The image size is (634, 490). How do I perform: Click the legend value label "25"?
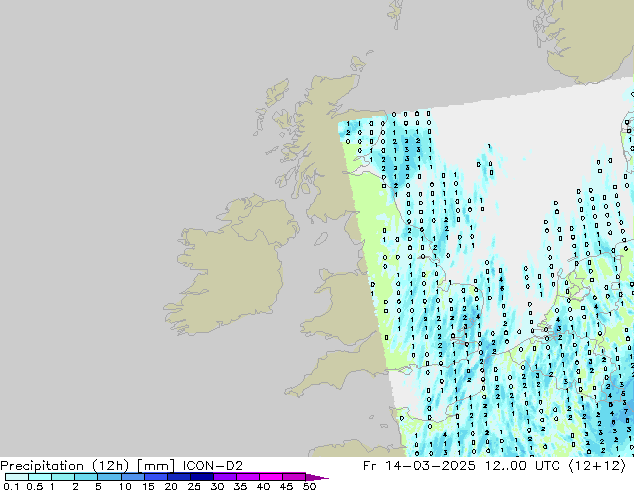point(194,486)
